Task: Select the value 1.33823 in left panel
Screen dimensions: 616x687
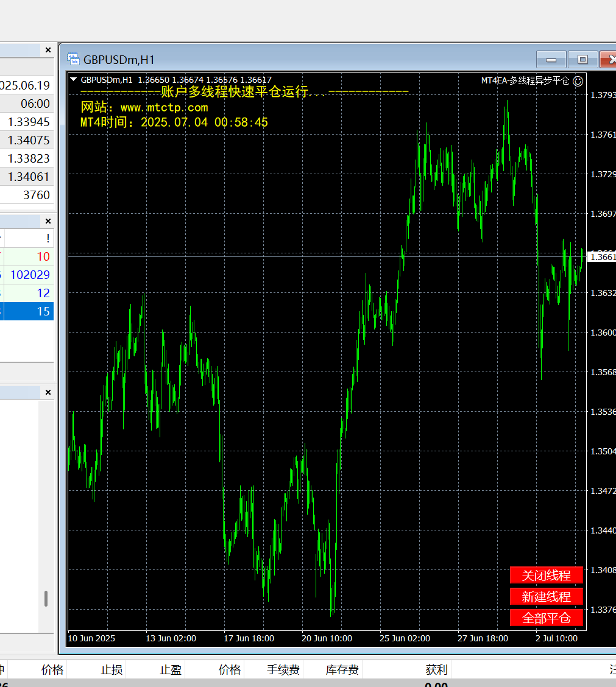Action: pyautogui.click(x=29, y=158)
